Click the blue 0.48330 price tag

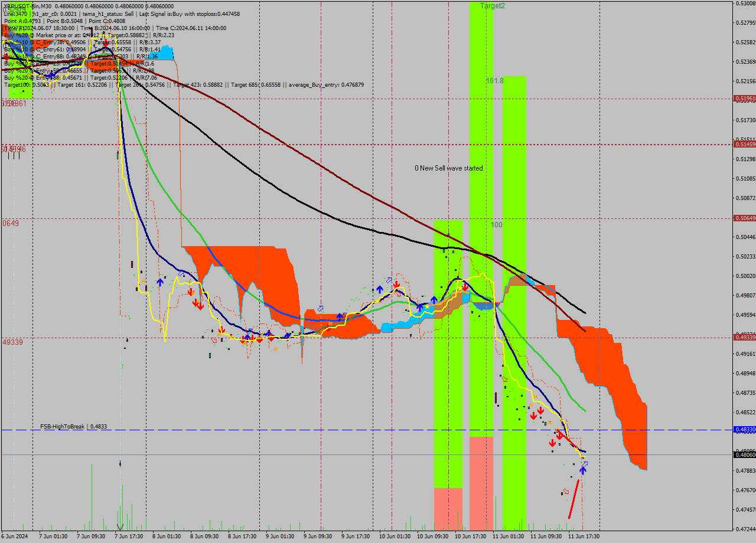click(x=744, y=430)
